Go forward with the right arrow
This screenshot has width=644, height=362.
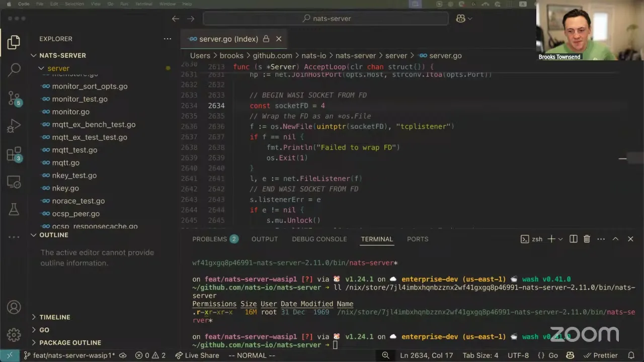pos(191,19)
